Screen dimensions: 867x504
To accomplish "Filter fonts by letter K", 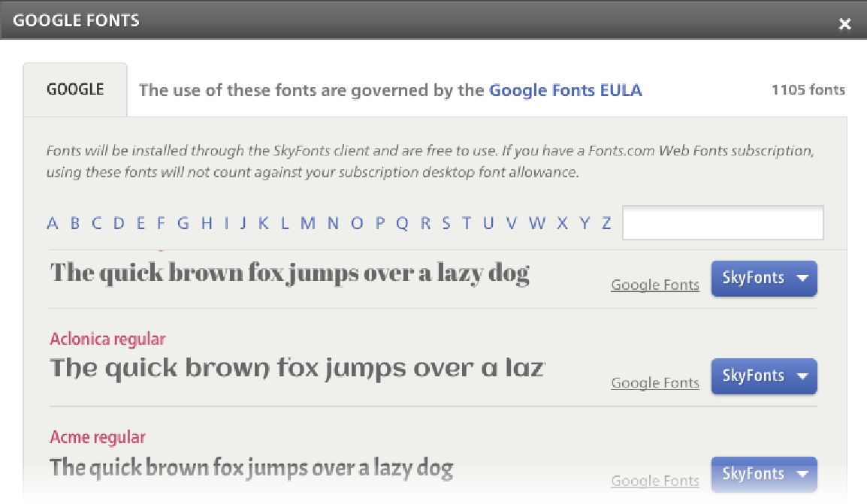I will pyautogui.click(x=264, y=223).
